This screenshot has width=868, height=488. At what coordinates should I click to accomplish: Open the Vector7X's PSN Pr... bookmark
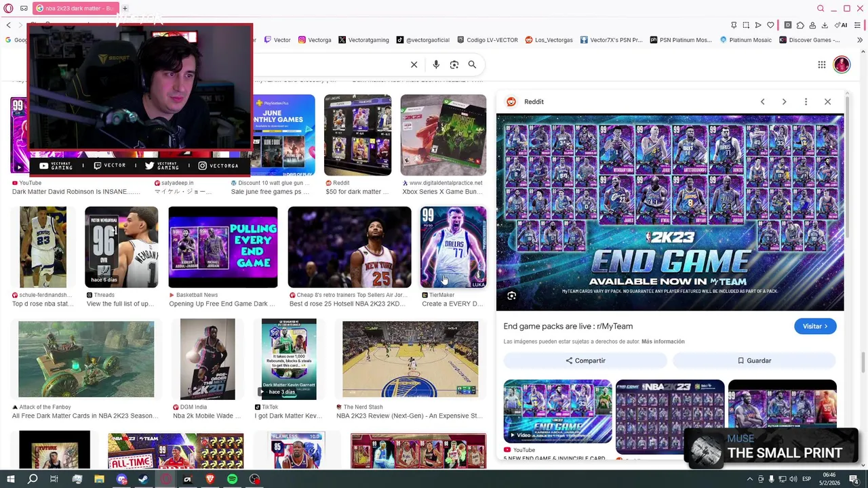[611, 40]
